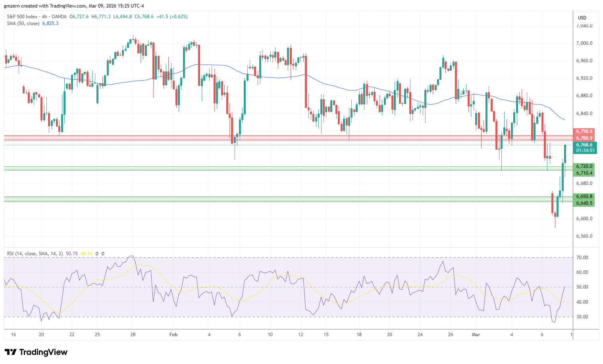Viewport: 603px width, 364px height.
Task: Click the RSI moving average value 40.16
Action: tap(86, 254)
